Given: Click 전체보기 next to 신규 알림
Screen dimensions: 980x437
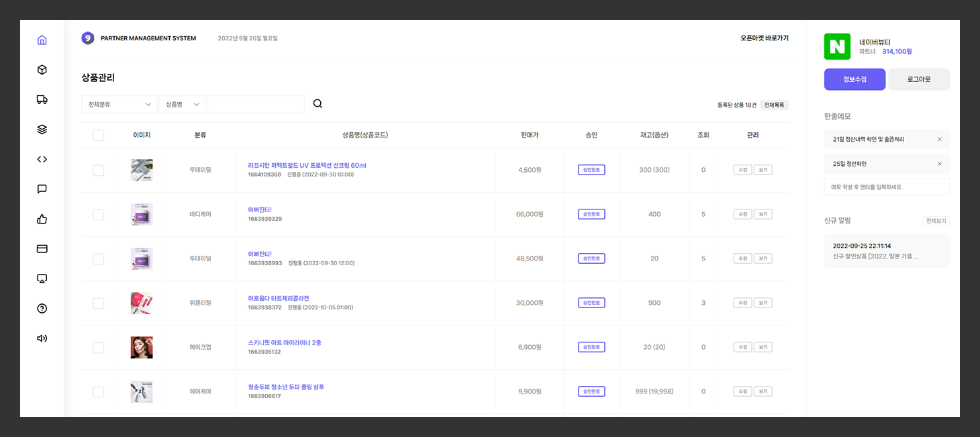Looking at the screenshot, I should coord(936,221).
